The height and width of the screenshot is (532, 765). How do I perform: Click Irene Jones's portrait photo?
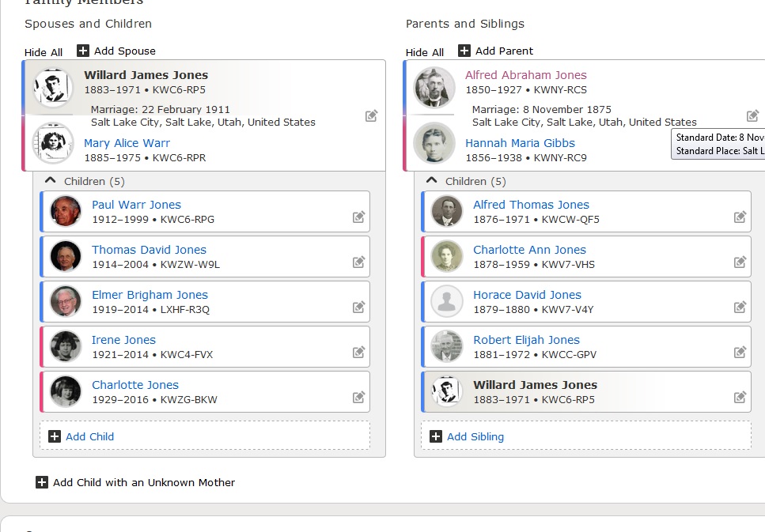tap(66, 346)
